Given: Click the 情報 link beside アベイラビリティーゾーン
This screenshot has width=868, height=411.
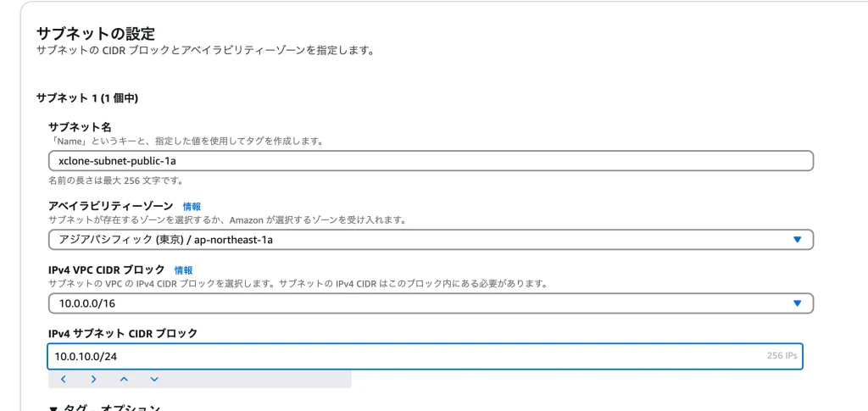Looking at the screenshot, I should coord(192,206).
